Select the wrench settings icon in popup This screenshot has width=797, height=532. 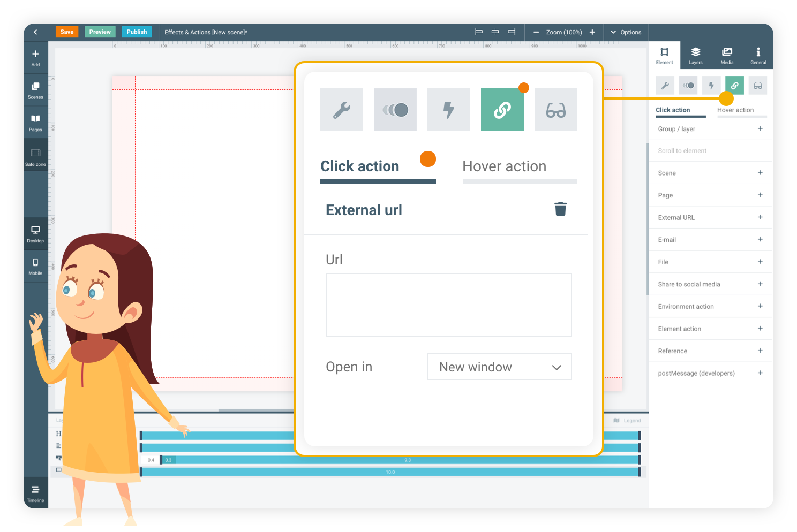tap(342, 110)
